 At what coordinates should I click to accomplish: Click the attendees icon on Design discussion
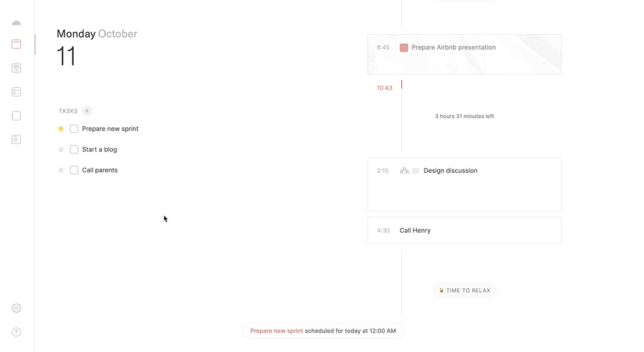(404, 171)
